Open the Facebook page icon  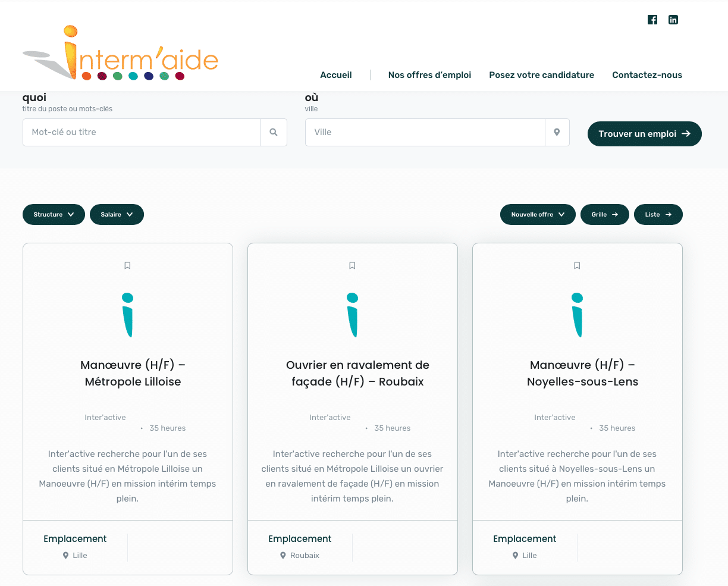[x=652, y=20]
